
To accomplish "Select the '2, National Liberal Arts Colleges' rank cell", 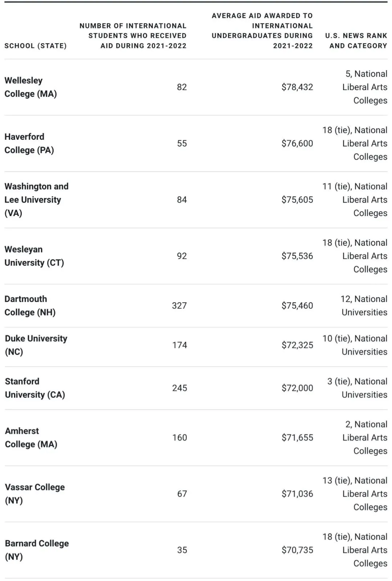I will [364, 438].
